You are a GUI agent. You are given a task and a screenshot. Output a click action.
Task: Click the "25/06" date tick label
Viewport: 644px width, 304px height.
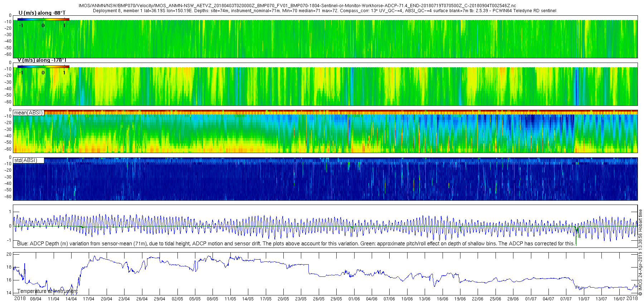pyautogui.click(x=496, y=299)
